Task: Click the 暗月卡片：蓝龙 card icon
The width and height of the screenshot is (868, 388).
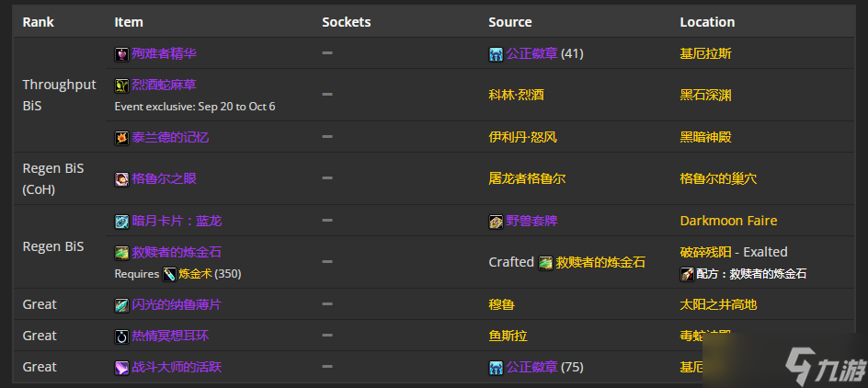Action: pos(121,222)
